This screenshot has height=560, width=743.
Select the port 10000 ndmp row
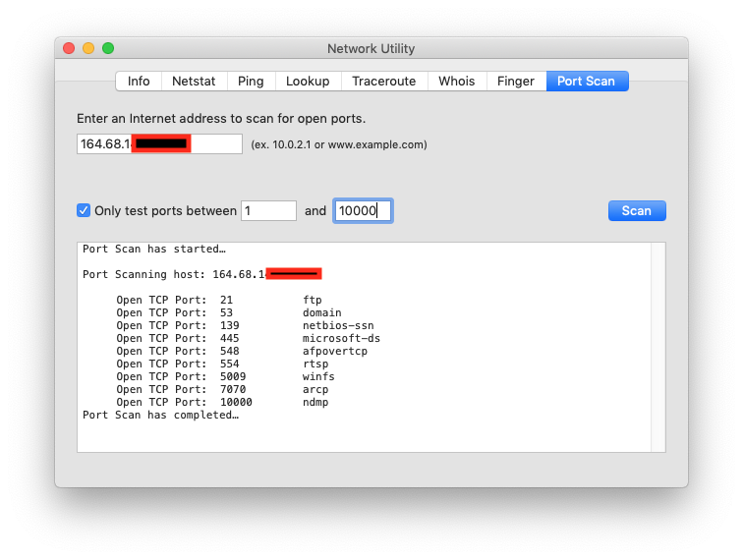(222, 402)
